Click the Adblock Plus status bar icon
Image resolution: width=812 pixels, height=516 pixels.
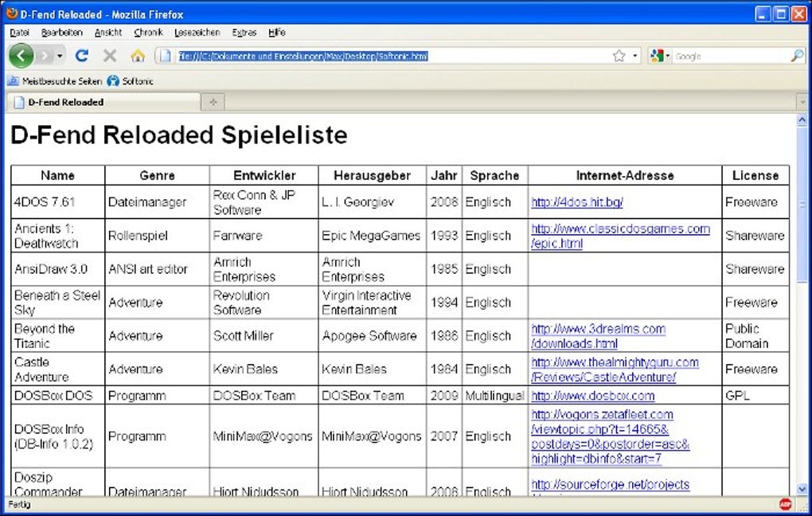[786, 504]
